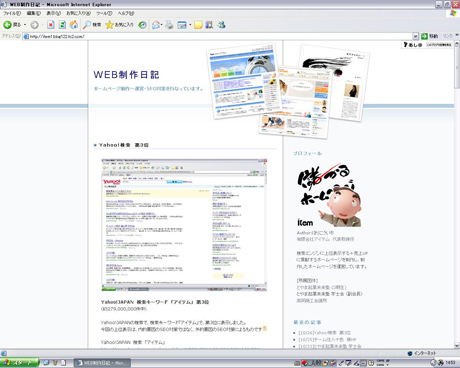
Task: Open the WEB制作日記 blog title link
Action: pyautogui.click(x=126, y=75)
